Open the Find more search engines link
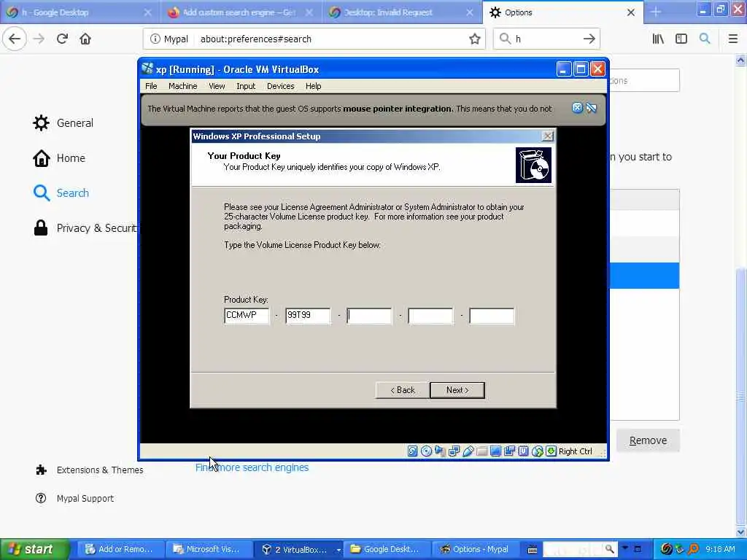This screenshot has width=747, height=560. click(x=252, y=467)
